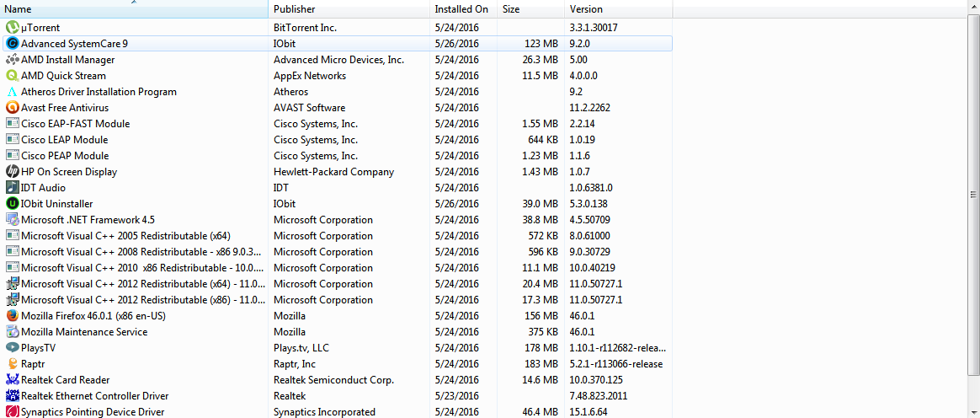The height and width of the screenshot is (418, 980).
Task: Select the Raptr program icon
Action: pos(13,364)
